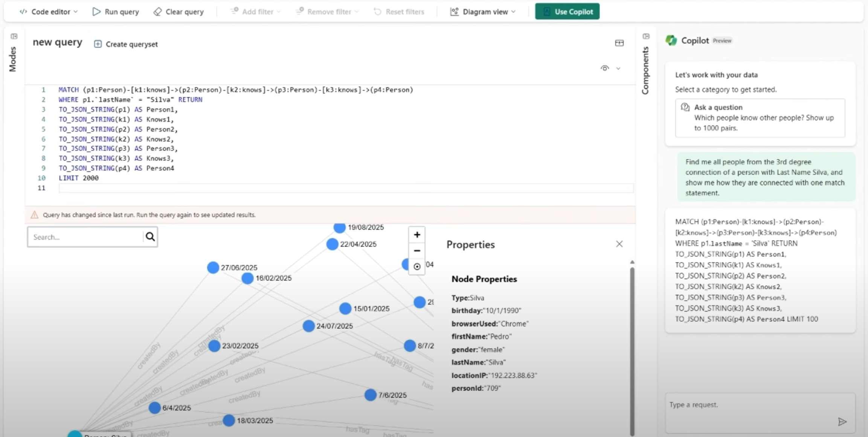Toggle the eye visibility icon
This screenshot has height=437, width=868.
pos(604,68)
